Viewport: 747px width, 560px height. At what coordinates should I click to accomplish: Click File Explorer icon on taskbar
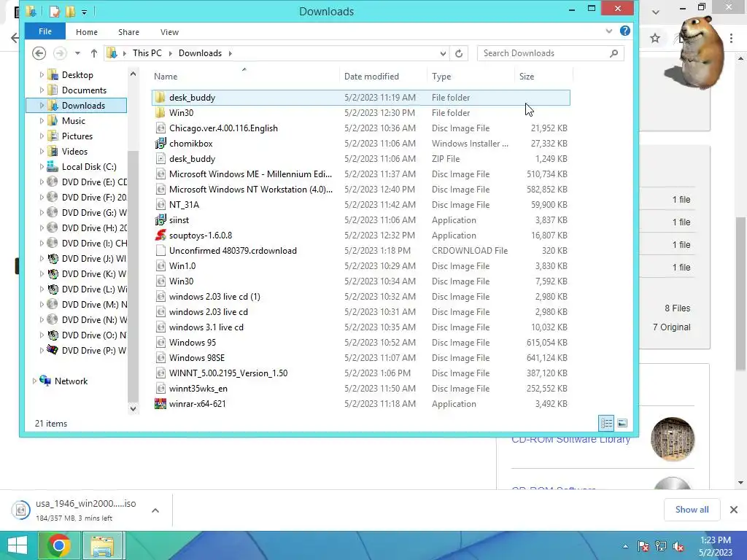point(102,545)
